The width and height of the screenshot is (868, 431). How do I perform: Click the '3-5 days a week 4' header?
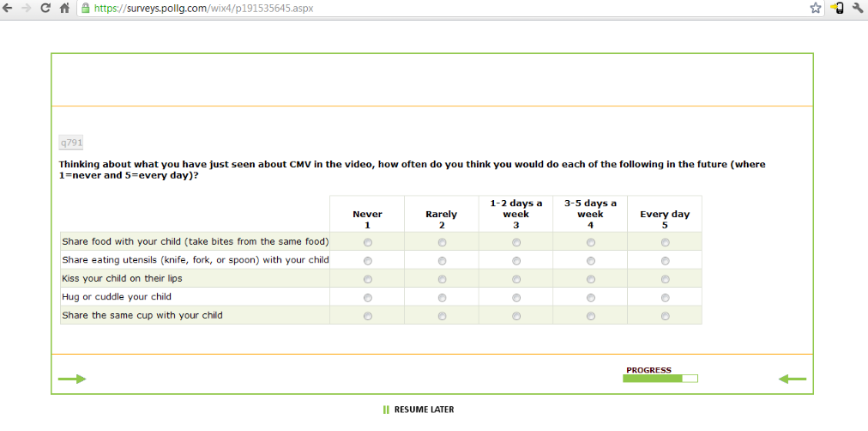pos(591,214)
